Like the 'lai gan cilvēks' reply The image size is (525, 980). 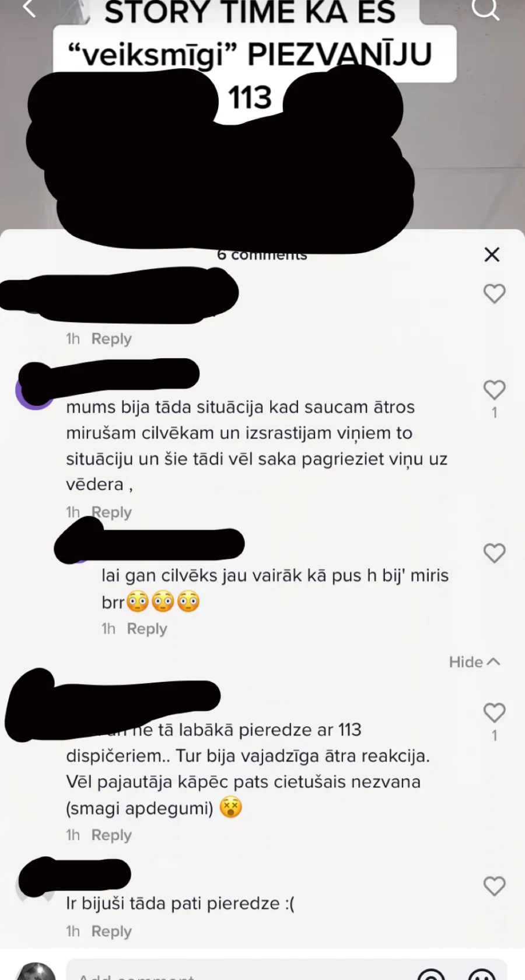(494, 553)
